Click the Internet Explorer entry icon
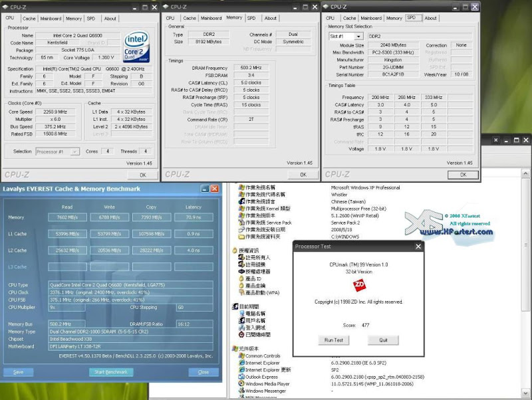Image resolution: width=532 pixels, height=400 pixels. tap(241, 363)
